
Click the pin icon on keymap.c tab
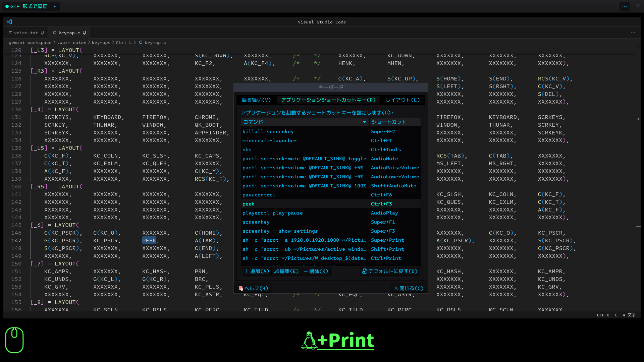(x=85, y=33)
